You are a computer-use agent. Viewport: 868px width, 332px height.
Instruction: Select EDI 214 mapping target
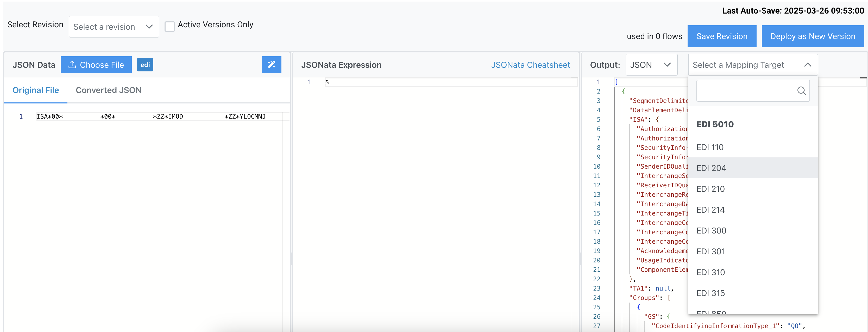[710, 210]
